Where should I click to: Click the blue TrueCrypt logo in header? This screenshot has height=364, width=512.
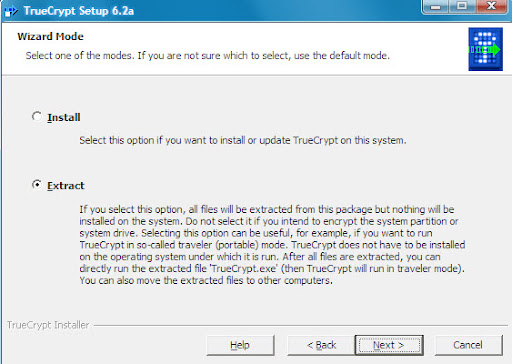coord(485,49)
